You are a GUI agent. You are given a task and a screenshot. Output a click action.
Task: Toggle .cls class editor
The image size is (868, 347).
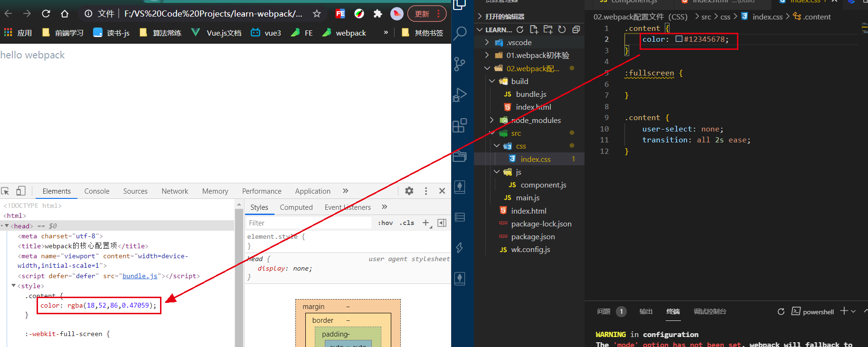pyautogui.click(x=407, y=223)
